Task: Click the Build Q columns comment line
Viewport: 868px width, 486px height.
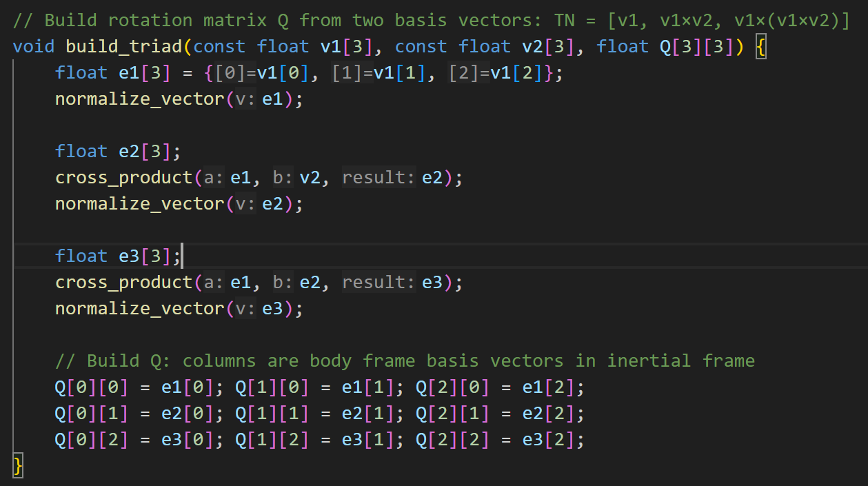Action: click(405, 361)
